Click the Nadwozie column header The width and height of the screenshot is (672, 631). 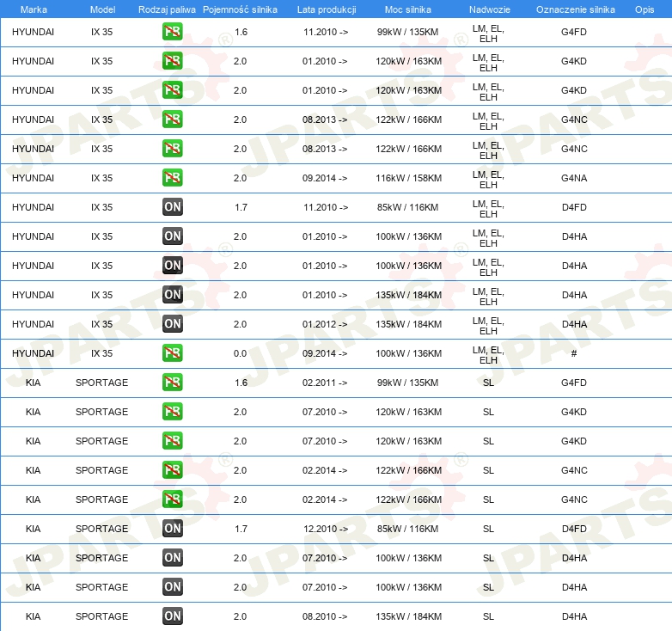click(488, 9)
